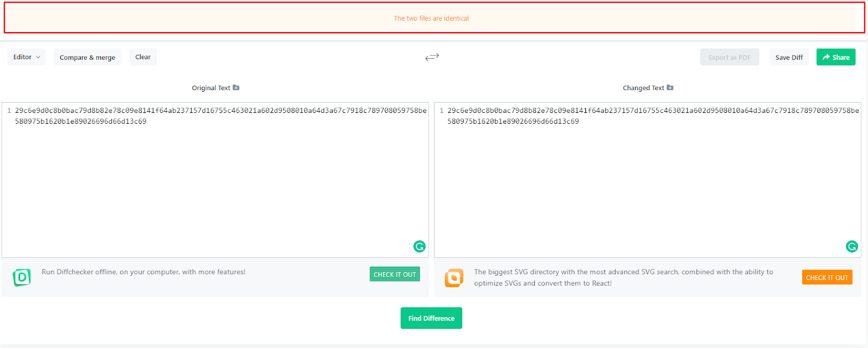Screen dimensions: 868x348
Task: Click the Grammarly icon in the changed text pane
Action: pos(852,246)
